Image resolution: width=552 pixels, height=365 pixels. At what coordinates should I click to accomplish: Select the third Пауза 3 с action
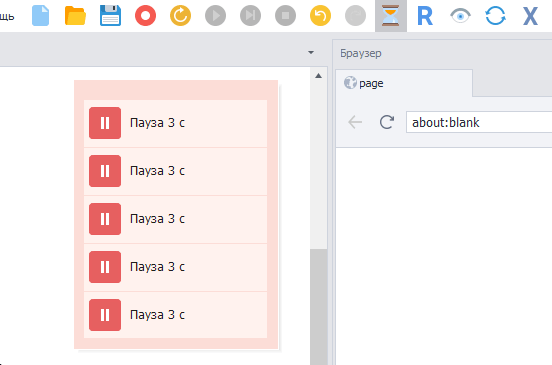pyautogui.click(x=175, y=219)
